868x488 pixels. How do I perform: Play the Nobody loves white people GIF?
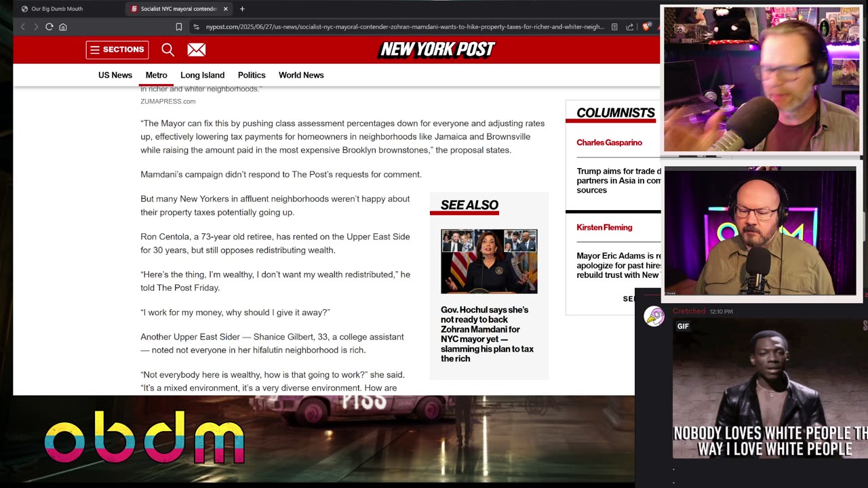tap(770, 388)
